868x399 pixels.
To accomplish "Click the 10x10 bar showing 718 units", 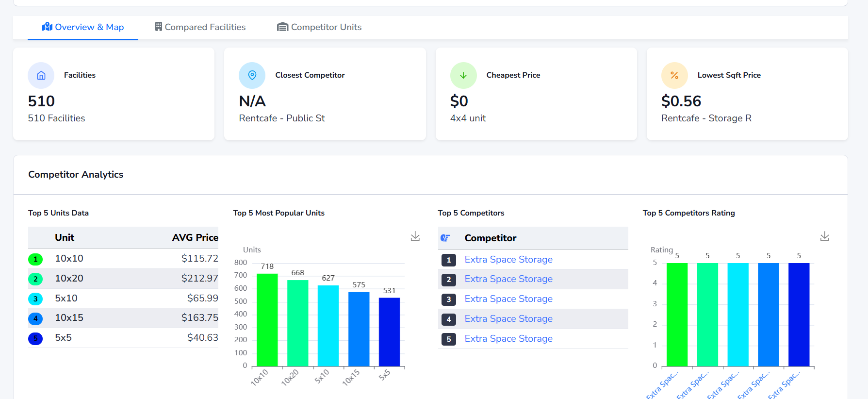I will [267, 320].
